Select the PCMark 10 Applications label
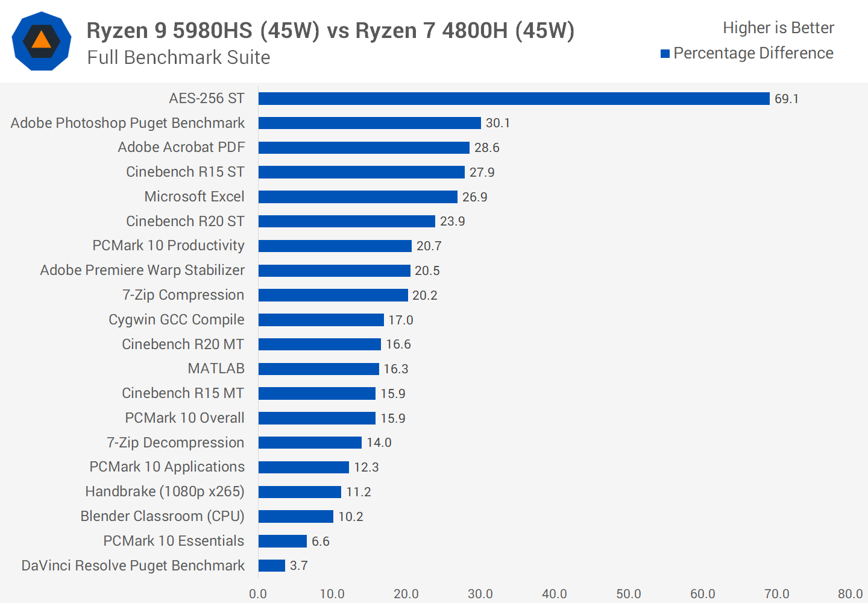 [167, 467]
